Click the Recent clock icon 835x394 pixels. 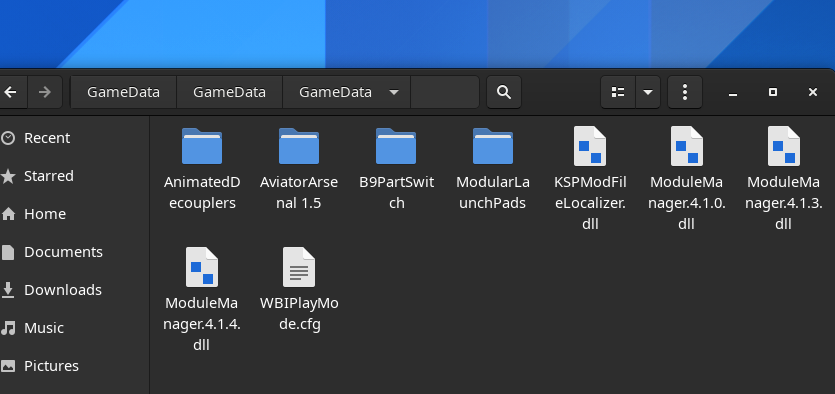pyautogui.click(x=8, y=138)
